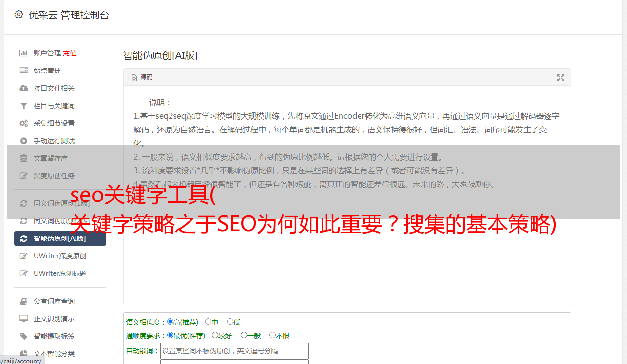Image resolution: width=627 pixels, height=364 pixels.
Task: Click the 自动锁词 input field
Action: 234,351
